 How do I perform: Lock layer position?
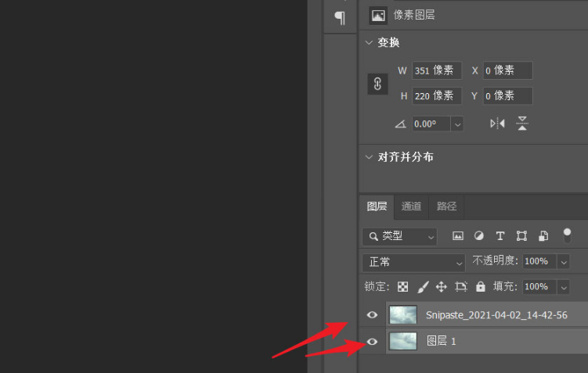click(x=442, y=287)
